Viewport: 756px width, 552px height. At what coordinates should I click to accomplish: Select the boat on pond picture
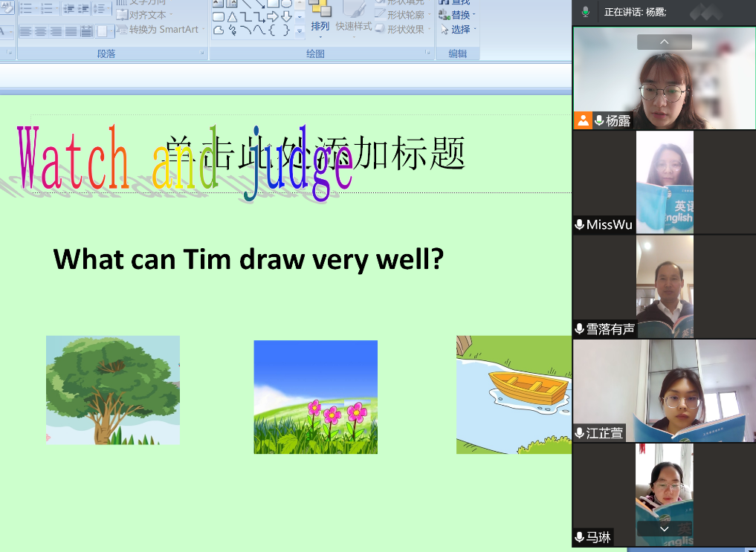click(x=514, y=394)
